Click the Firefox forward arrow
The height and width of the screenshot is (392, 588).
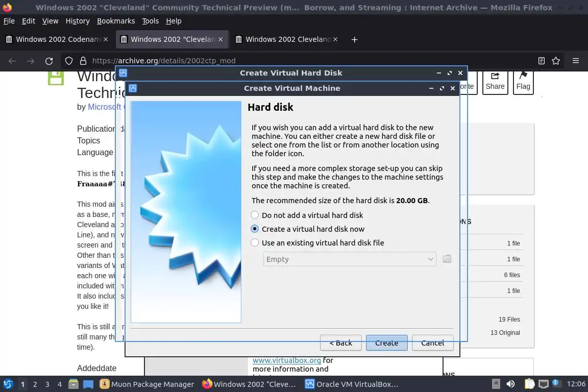tap(31, 61)
